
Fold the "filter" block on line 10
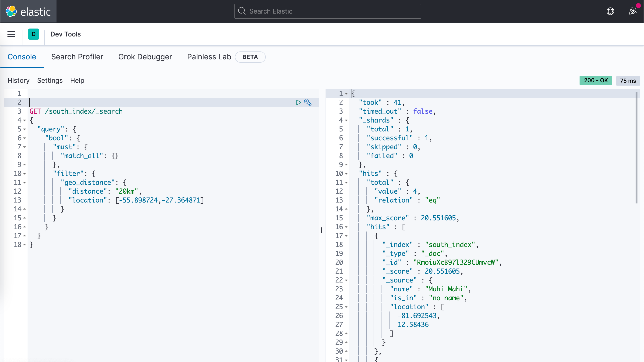pos(25,174)
